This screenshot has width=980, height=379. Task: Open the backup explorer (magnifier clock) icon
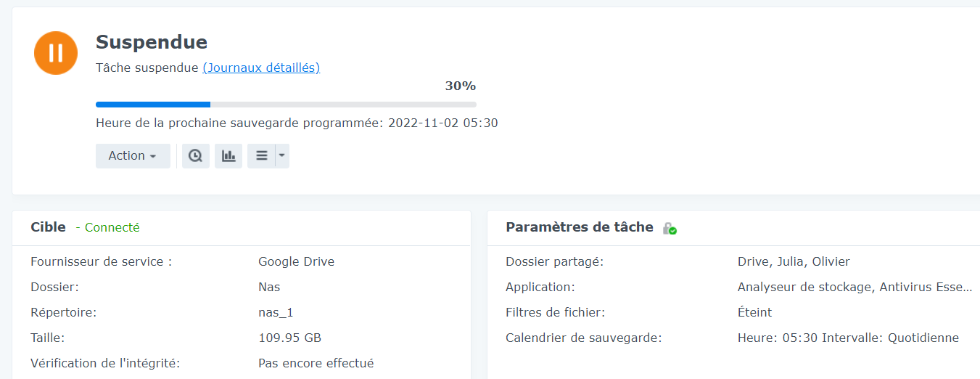pyautogui.click(x=196, y=156)
